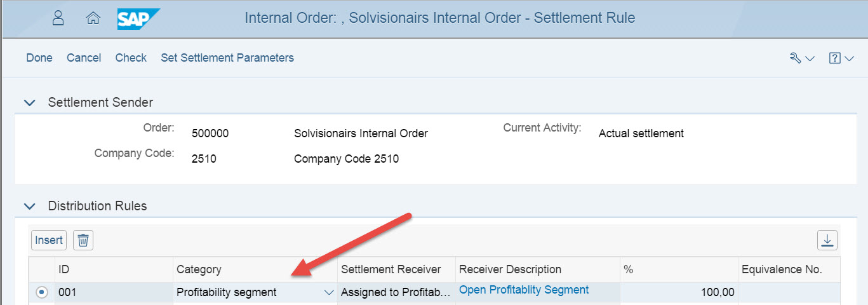This screenshot has height=305, width=868.
Task: Open the Category dropdown for Profitability segment
Action: [x=328, y=292]
